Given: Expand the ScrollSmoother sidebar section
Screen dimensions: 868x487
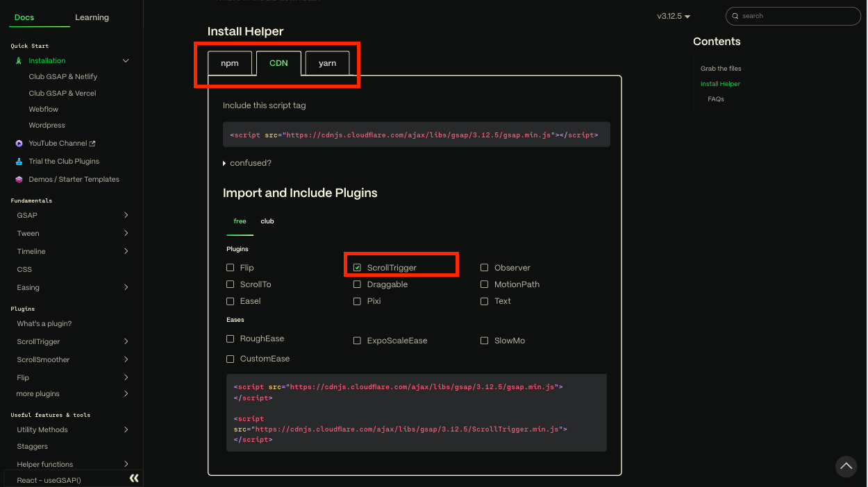Looking at the screenshot, I should 126,360.
